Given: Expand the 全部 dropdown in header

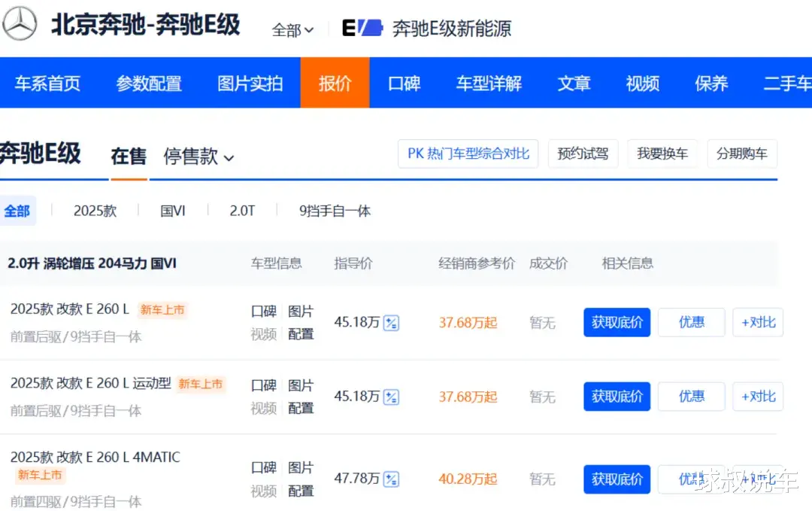Looking at the screenshot, I should point(292,30).
